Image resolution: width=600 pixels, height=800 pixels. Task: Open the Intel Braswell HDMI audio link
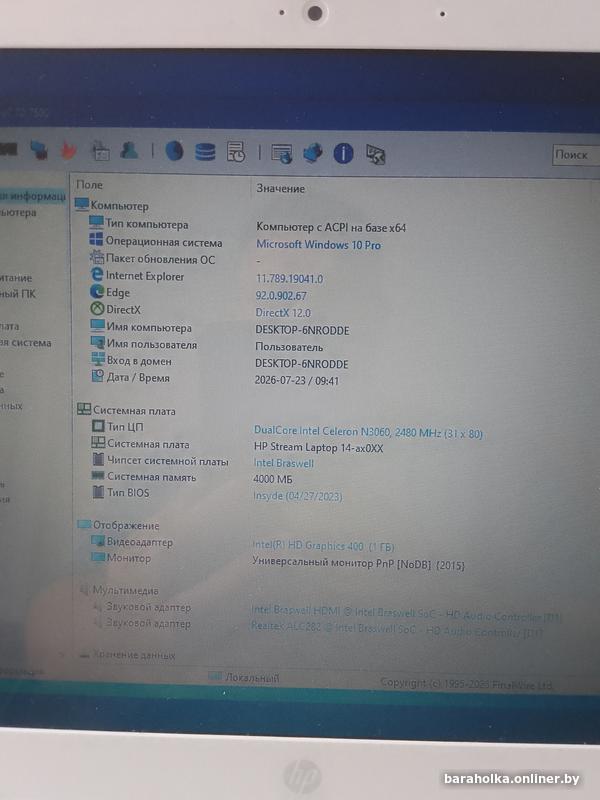(x=406, y=613)
